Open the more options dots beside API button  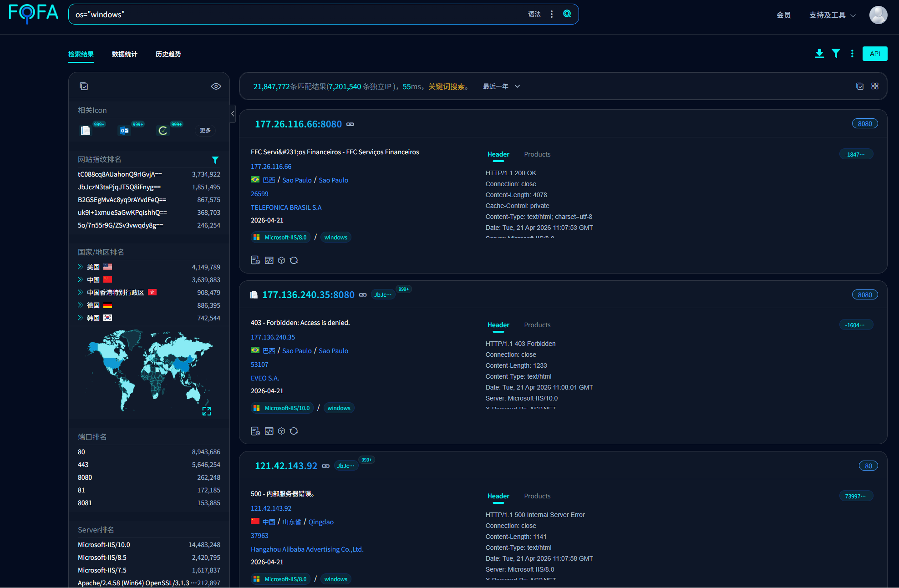click(x=852, y=54)
